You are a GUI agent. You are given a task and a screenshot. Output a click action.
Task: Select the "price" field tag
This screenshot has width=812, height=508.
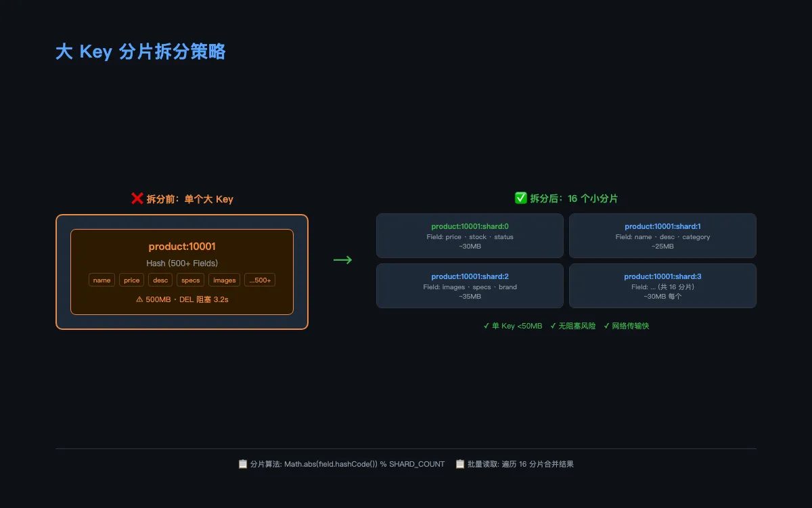pos(132,280)
